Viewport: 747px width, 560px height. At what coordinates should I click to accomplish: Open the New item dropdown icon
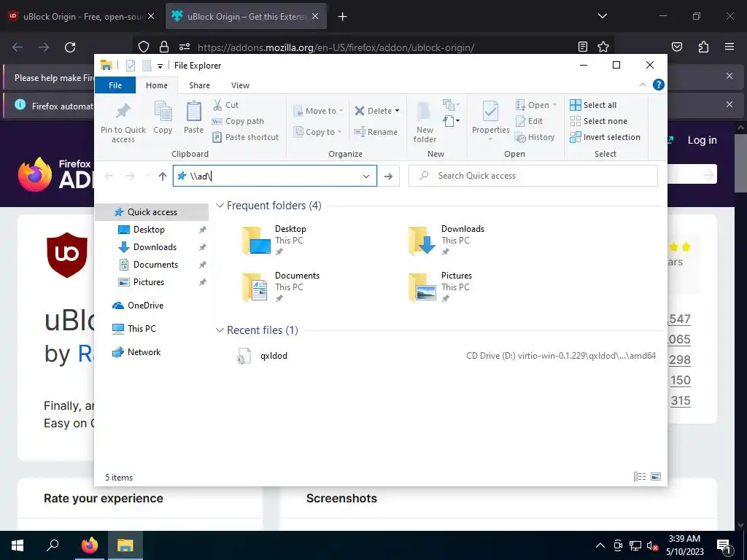coord(451,105)
